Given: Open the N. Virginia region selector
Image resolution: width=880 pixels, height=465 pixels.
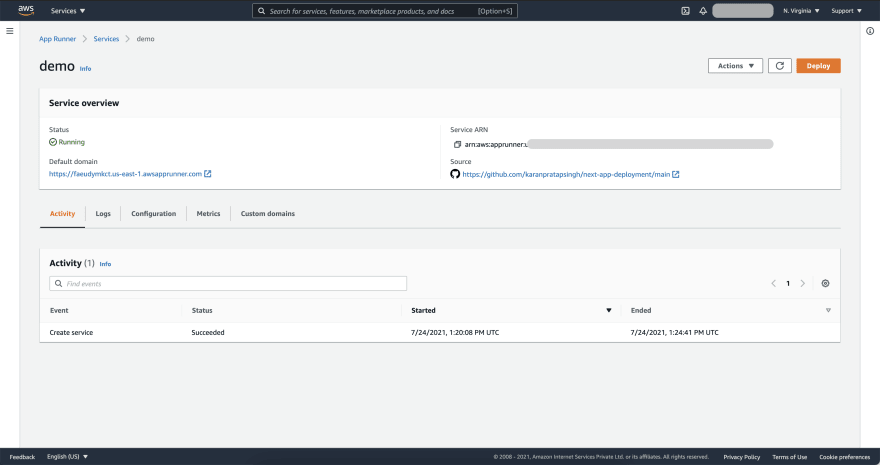Looking at the screenshot, I should pos(801,11).
